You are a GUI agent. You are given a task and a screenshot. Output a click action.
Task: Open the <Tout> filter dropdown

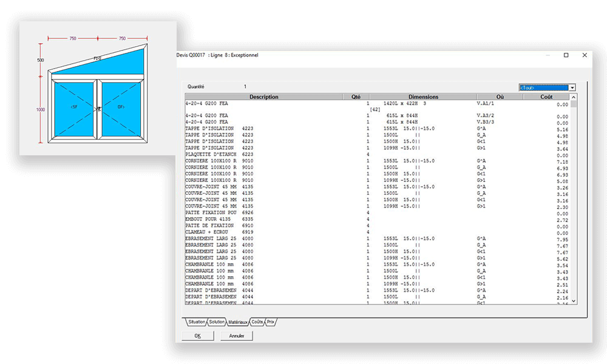(572, 87)
